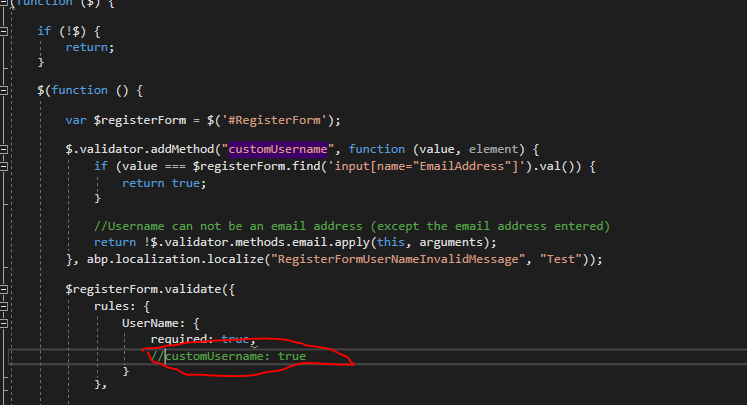Collapse the 'UserName: {' block
The width and height of the screenshot is (747, 405).
(4, 324)
